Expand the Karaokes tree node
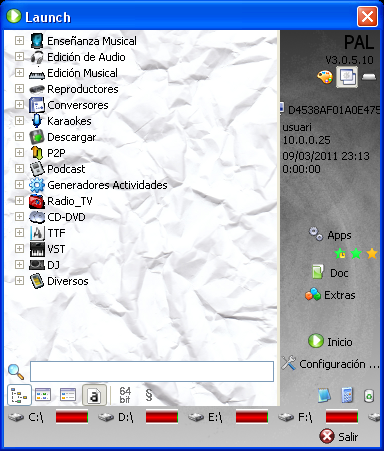 point(19,121)
